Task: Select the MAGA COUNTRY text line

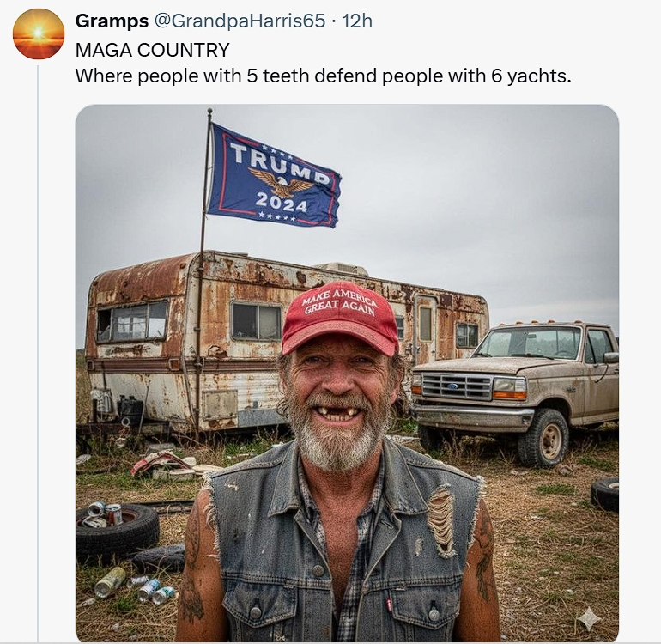Action: [153, 49]
